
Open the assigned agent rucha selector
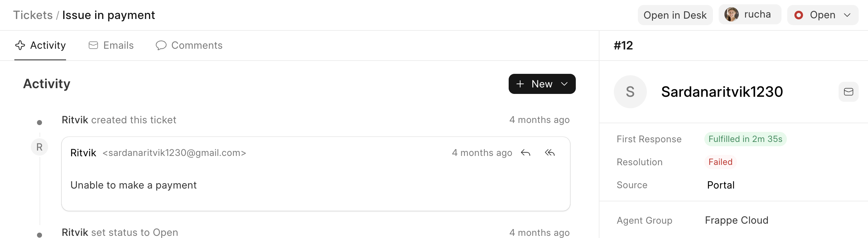click(750, 15)
